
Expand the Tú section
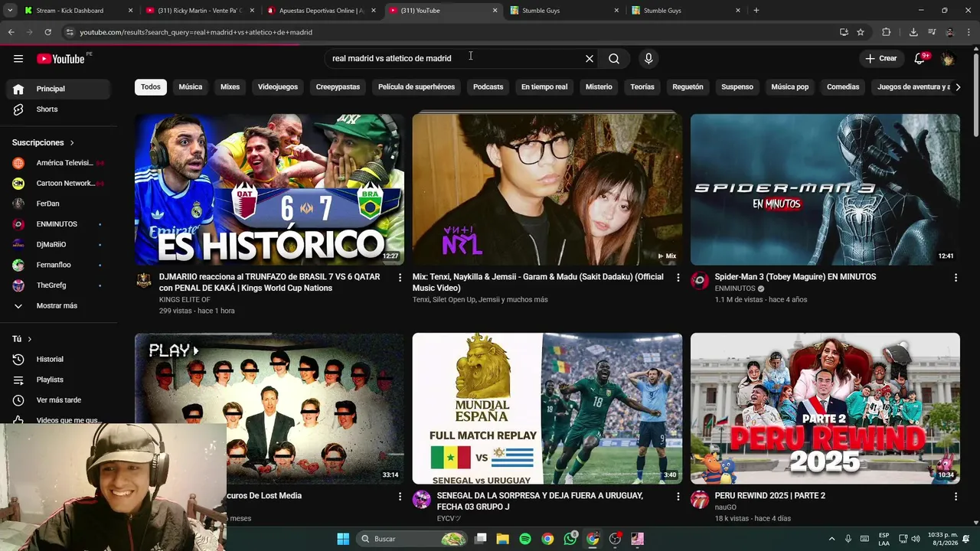(22, 339)
